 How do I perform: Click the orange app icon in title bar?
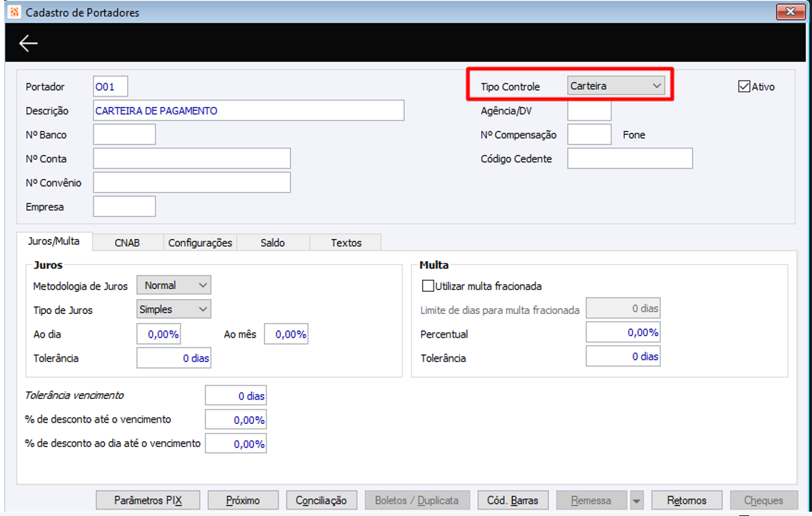[14, 12]
